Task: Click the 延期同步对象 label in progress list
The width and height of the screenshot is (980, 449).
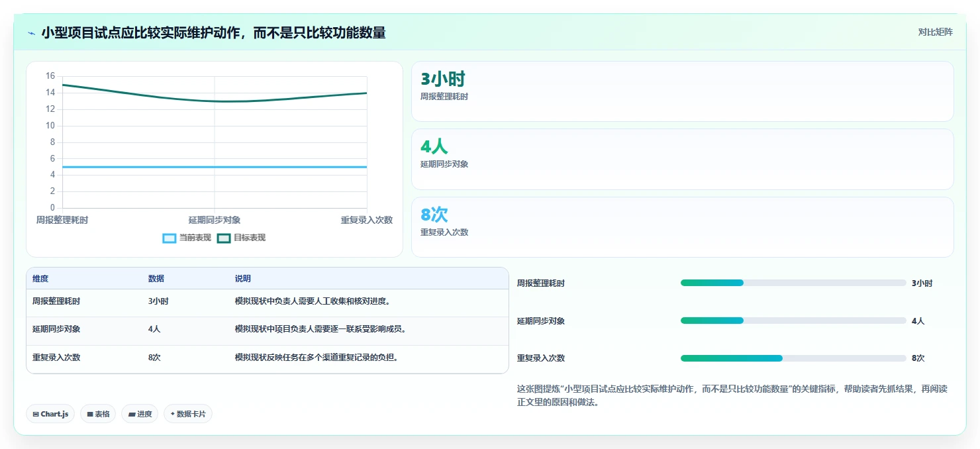Action: coord(541,321)
